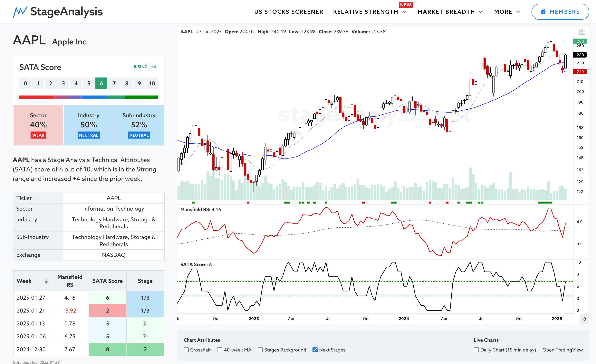Viewport: 596px width, 364px height.
Task: Open TradingView live chart link
Action: 562,350
